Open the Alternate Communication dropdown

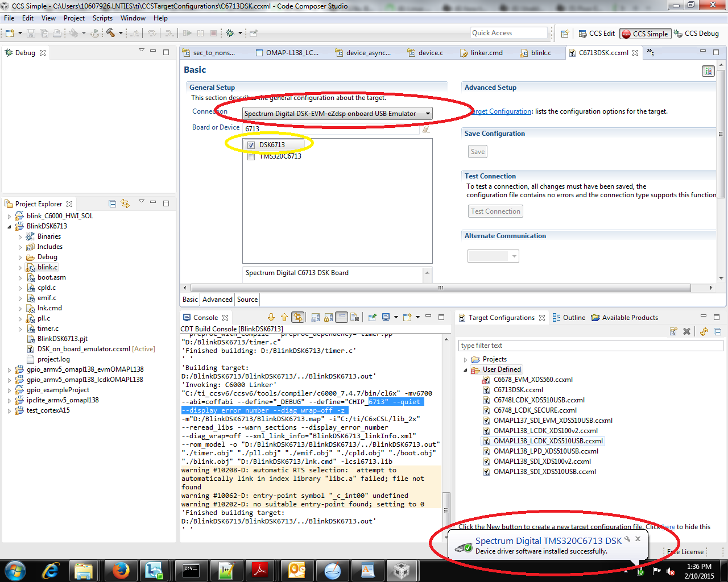pyautogui.click(x=493, y=256)
